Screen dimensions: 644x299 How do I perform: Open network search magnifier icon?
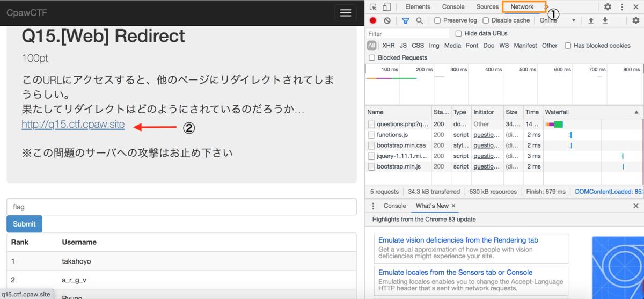pyautogui.click(x=420, y=20)
